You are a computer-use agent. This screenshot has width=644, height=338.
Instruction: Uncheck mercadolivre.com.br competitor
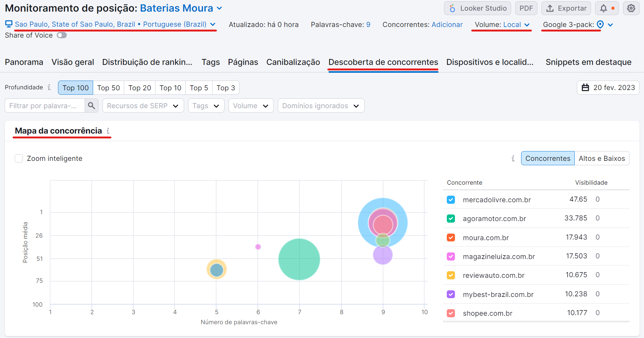pyautogui.click(x=451, y=200)
